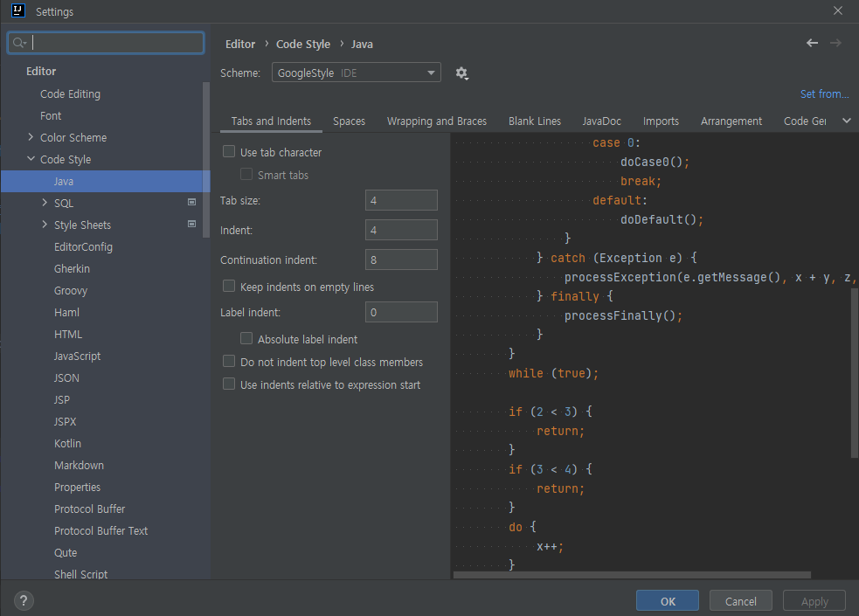Go forward using the right arrow
Image resolution: width=859 pixels, height=616 pixels.
click(x=835, y=43)
